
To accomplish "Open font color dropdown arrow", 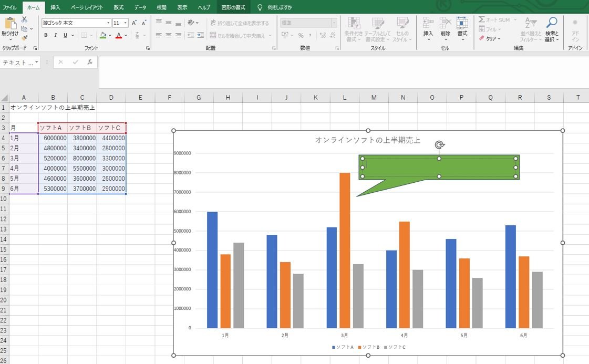I will tap(126, 35).
